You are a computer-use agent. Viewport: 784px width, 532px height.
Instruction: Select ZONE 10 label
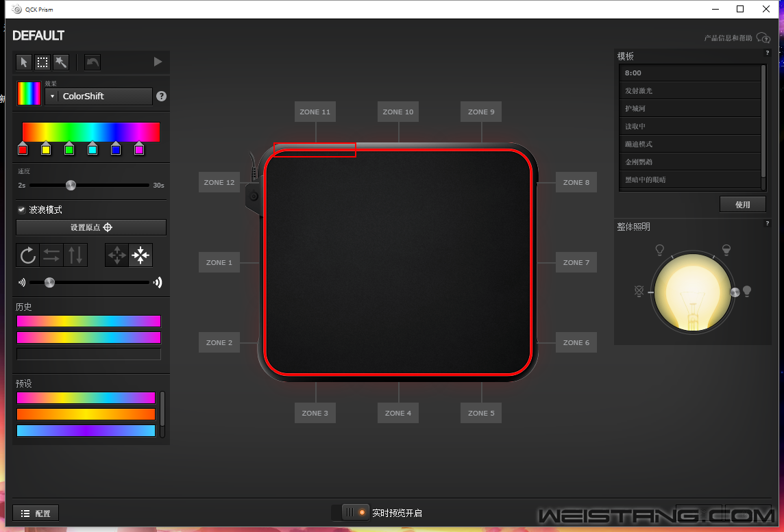point(398,112)
